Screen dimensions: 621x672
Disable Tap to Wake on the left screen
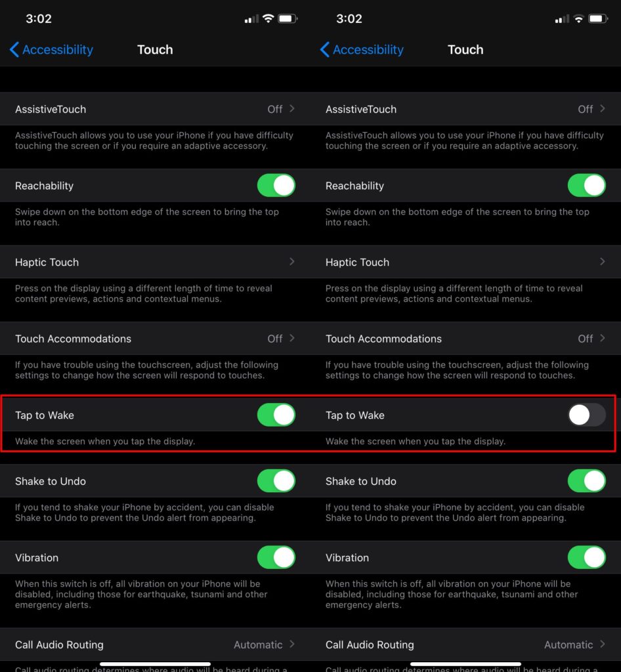pos(276,415)
